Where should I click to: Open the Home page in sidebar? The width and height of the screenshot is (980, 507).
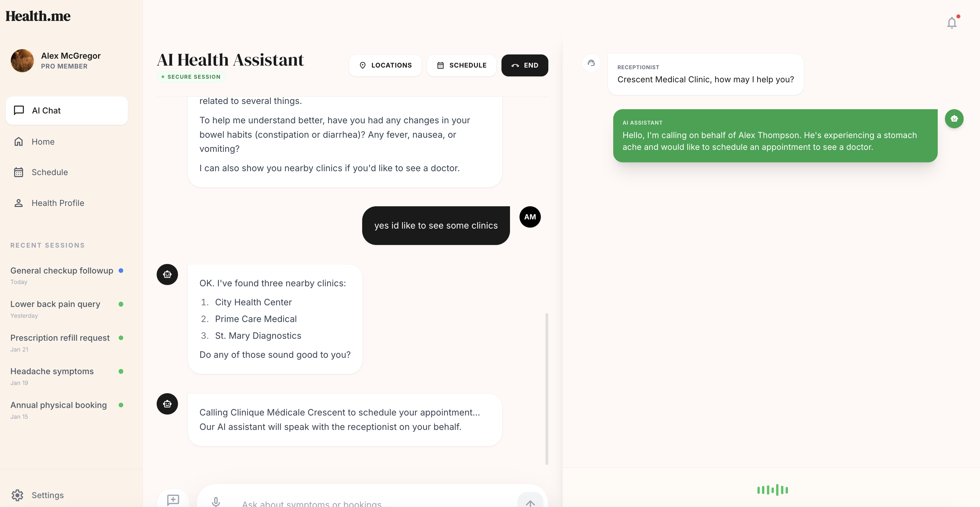[x=43, y=142]
